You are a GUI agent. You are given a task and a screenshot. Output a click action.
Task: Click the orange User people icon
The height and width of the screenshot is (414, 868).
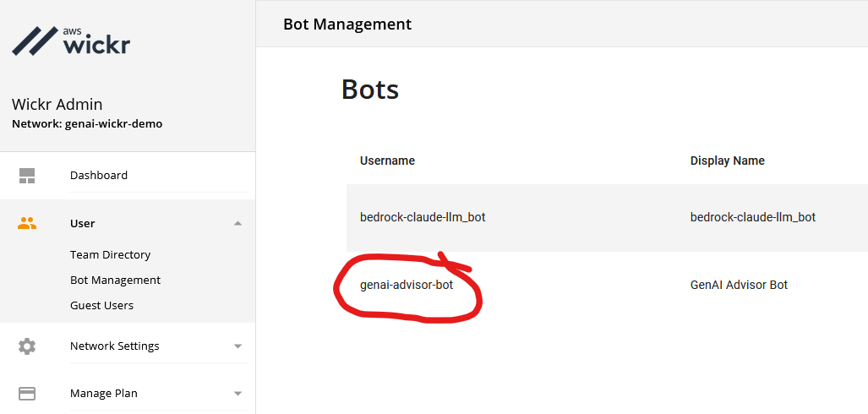coord(27,224)
